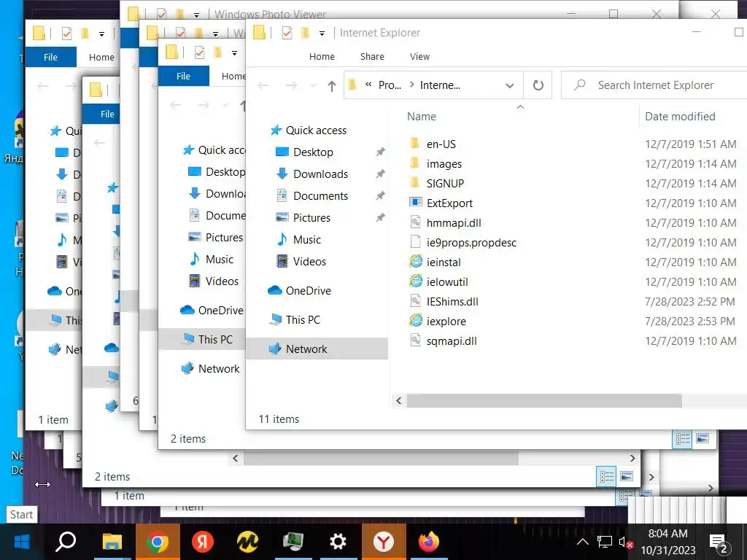Open File tab in the 2-items window
The height and width of the screenshot is (560, 747).
[x=183, y=76]
